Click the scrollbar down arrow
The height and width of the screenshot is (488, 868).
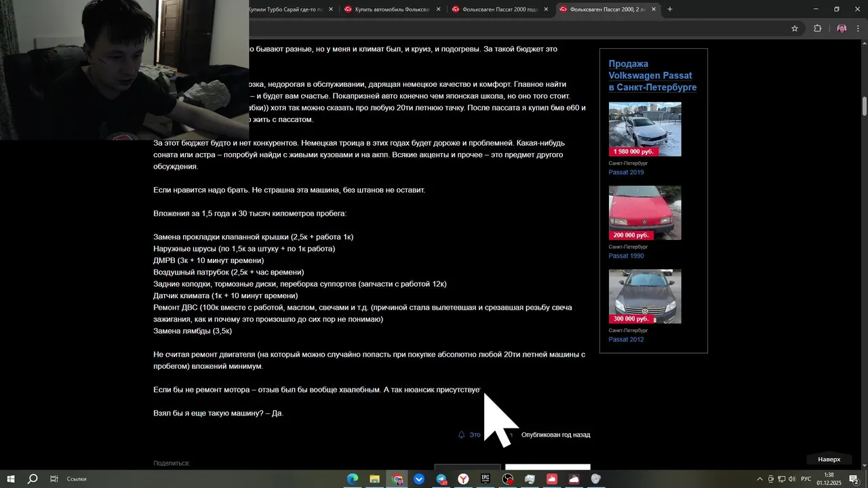(x=865, y=465)
